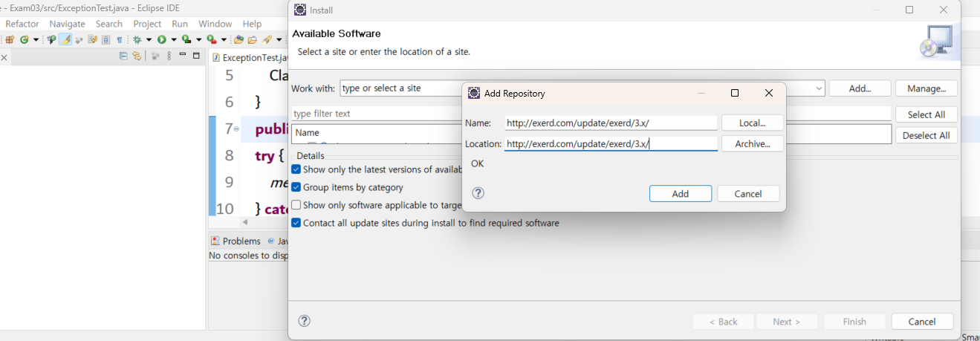The width and height of the screenshot is (980, 341).
Task: Open the Run menu
Action: [x=180, y=24]
